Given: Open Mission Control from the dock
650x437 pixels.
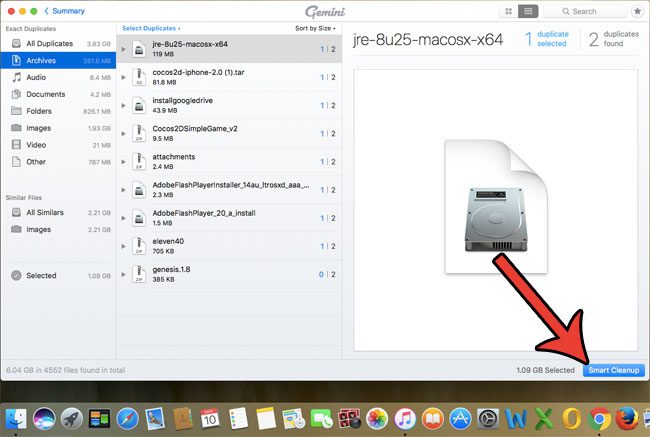Looking at the screenshot, I should (x=99, y=419).
